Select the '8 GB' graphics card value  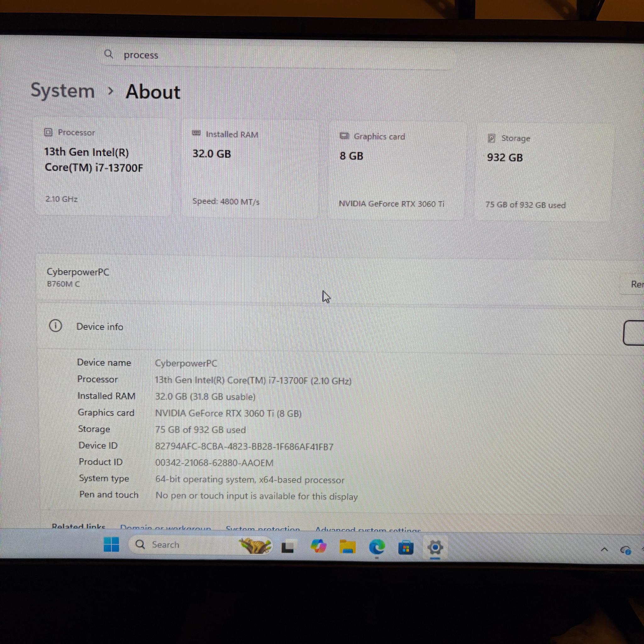(351, 156)
